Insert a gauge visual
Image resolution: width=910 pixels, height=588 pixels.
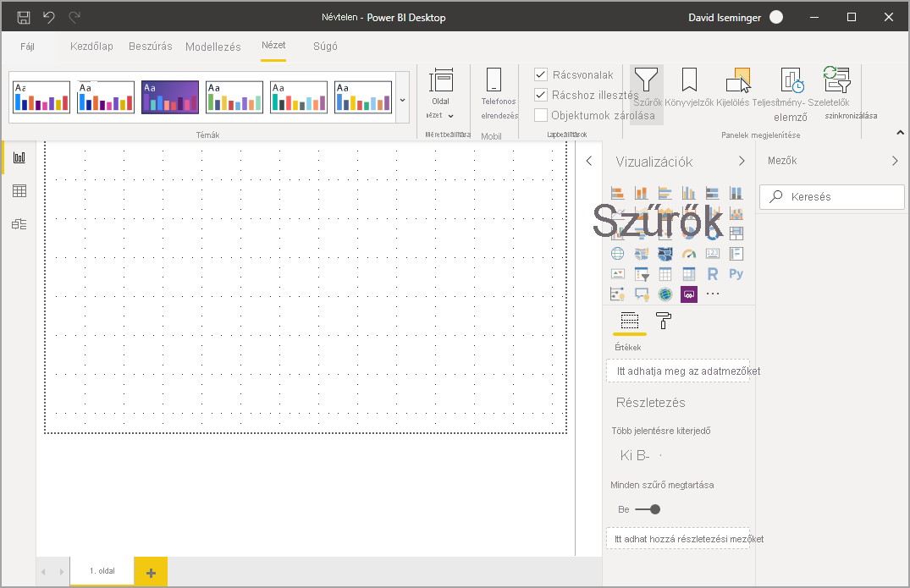[x=689, y=254]
